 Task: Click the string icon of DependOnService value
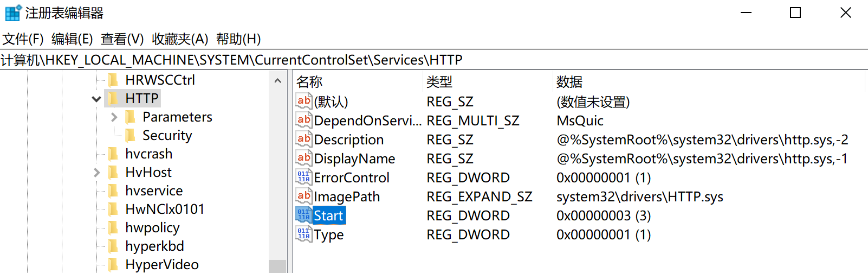point(303,120)
